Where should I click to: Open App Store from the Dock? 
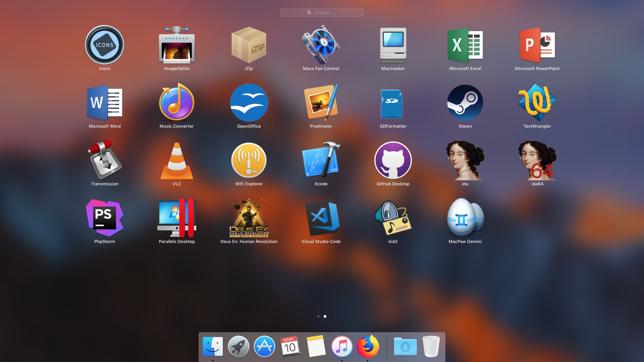point(264,347)
